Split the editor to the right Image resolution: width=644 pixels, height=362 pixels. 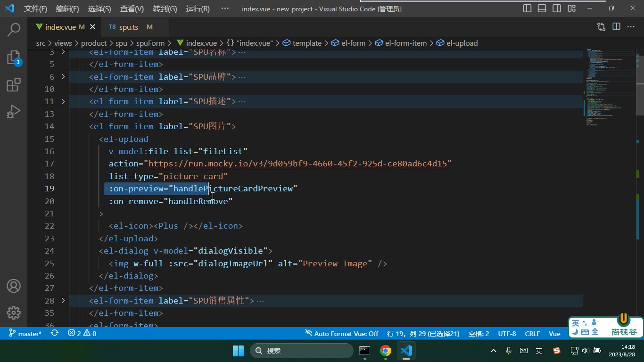616,27
